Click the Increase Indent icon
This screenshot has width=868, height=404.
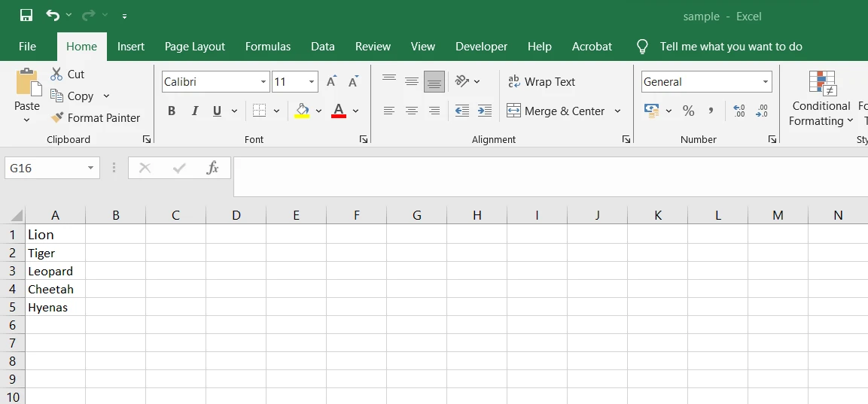pos(485,111)
